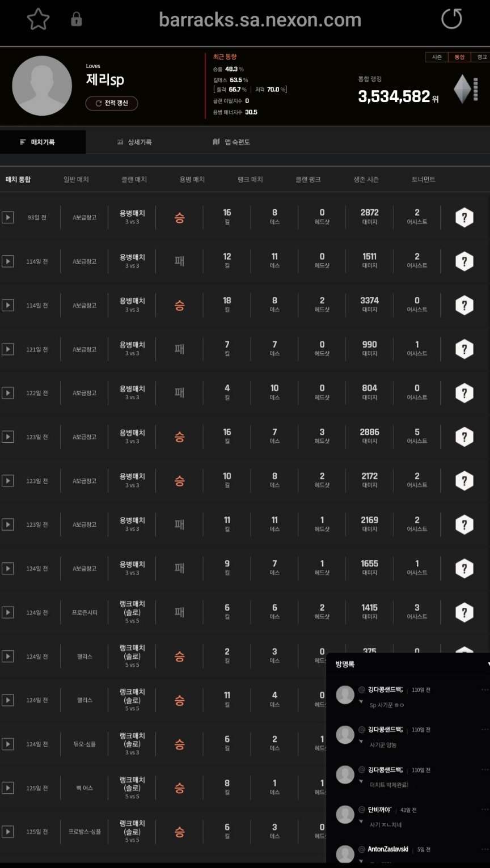This screenshot has width=490, height=868.
Task: Open options for the 단비꺼야' guestbook entry
Action: (485, 810)
